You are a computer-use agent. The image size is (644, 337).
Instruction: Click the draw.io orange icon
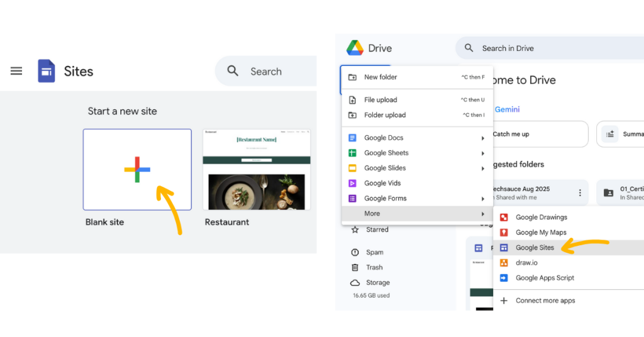click(504, 263)
